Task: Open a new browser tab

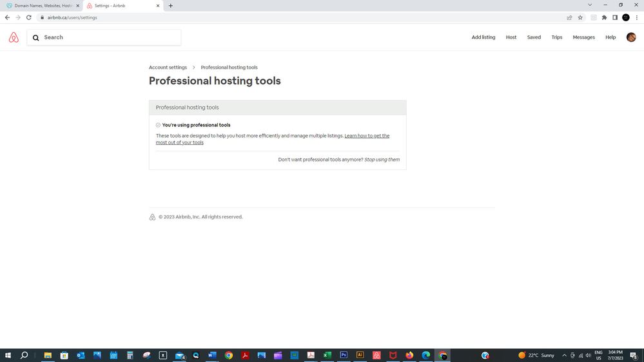Action: click(171, 6)
